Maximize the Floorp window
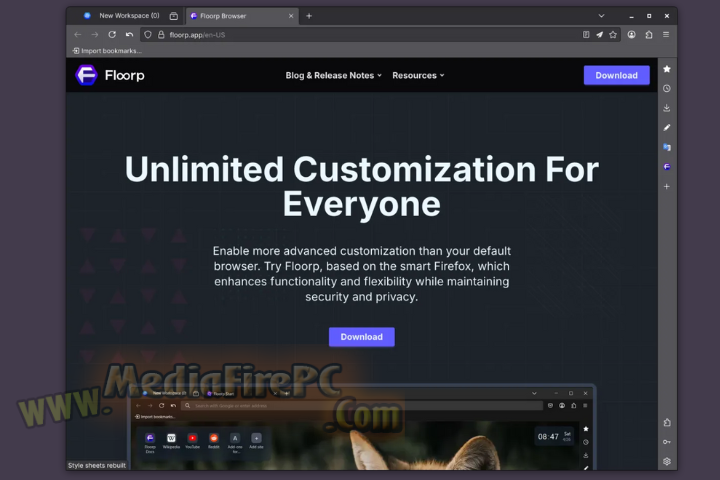Image resolution: width=720 pixels, height=480 pixels. coord(649,16)
